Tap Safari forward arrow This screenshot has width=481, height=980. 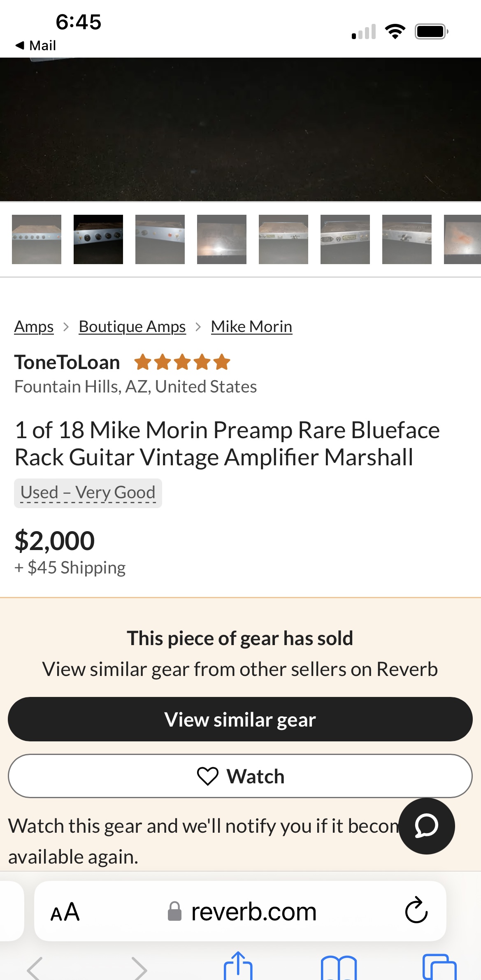click(139, 968)
